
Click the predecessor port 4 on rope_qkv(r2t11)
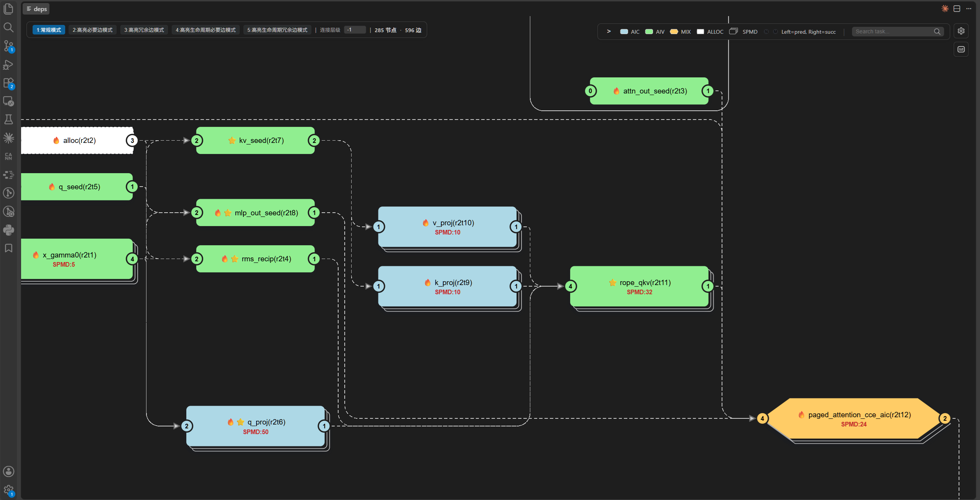(x=571, y=286)
